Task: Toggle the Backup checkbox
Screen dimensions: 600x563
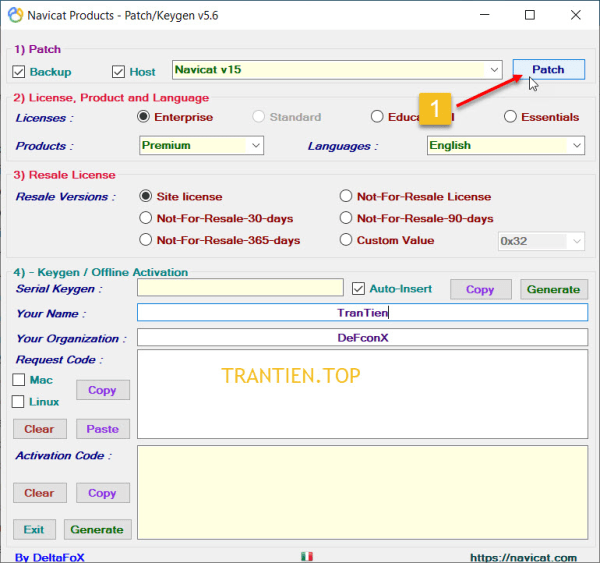Action: point(18,72)
